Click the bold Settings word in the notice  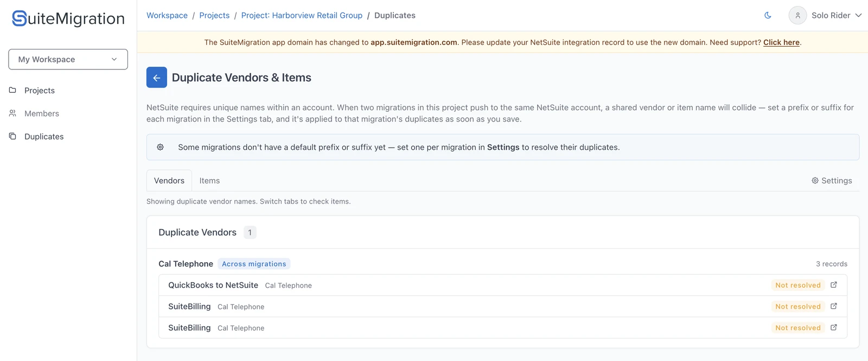pos(503,147)
